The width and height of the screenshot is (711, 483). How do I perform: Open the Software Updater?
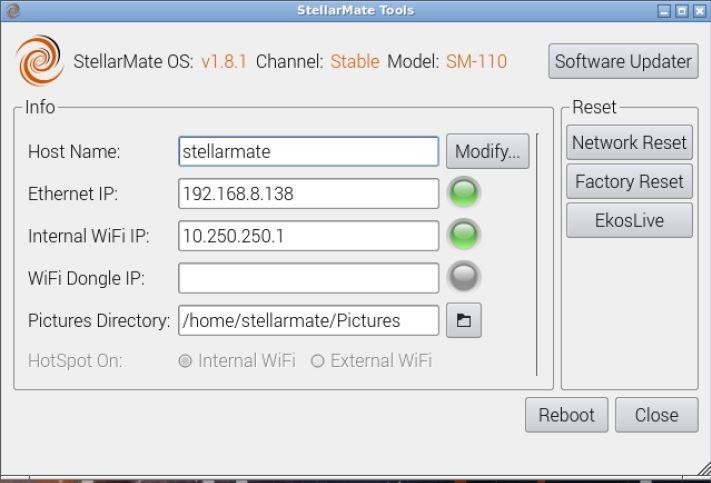click(x=623, y=61)
